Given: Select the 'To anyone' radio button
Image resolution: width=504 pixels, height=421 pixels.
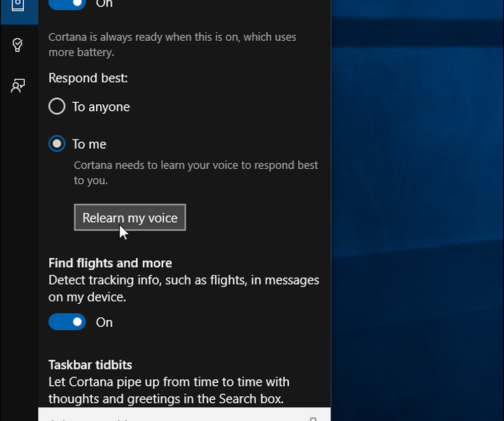Looking at the screenshot, I should [x=57, y=106].
